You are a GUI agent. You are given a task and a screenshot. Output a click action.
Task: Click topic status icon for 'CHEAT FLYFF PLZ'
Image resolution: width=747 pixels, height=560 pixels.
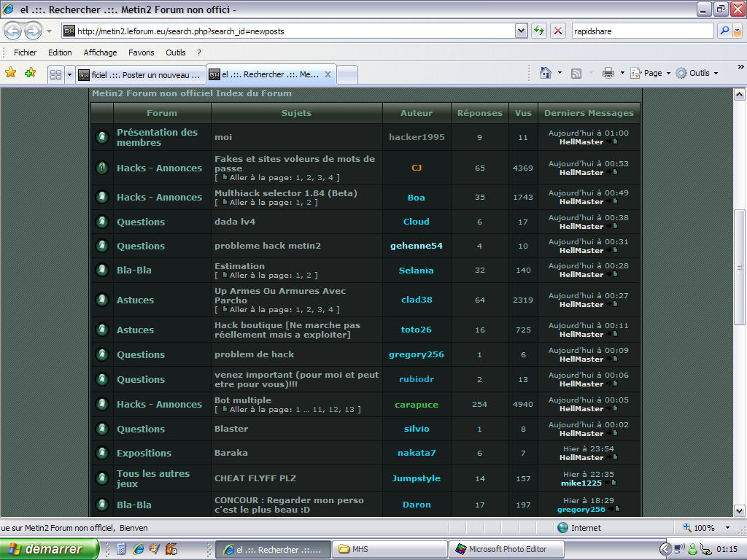pyautogui.click(x=102, y=478)
